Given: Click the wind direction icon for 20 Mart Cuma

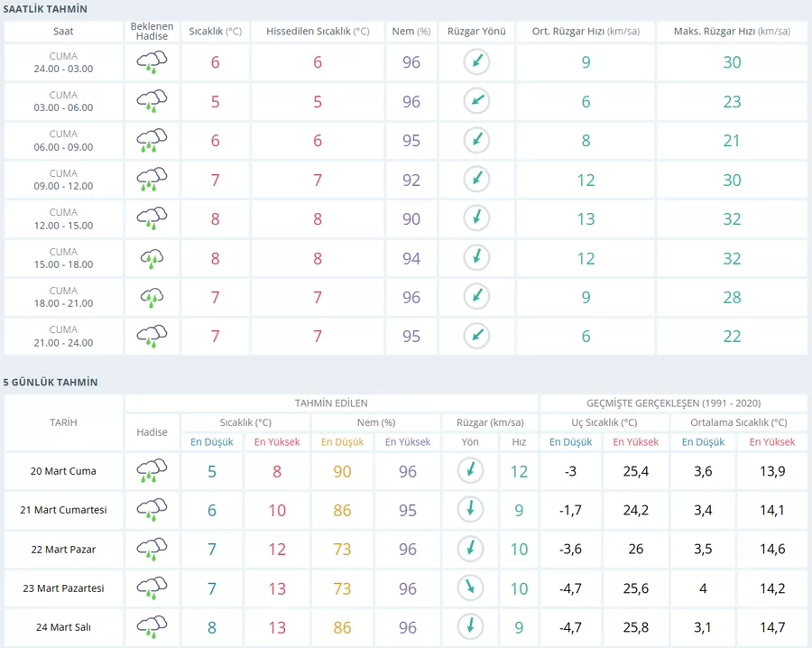Looking at the screenshot, I should pos(469,471).
